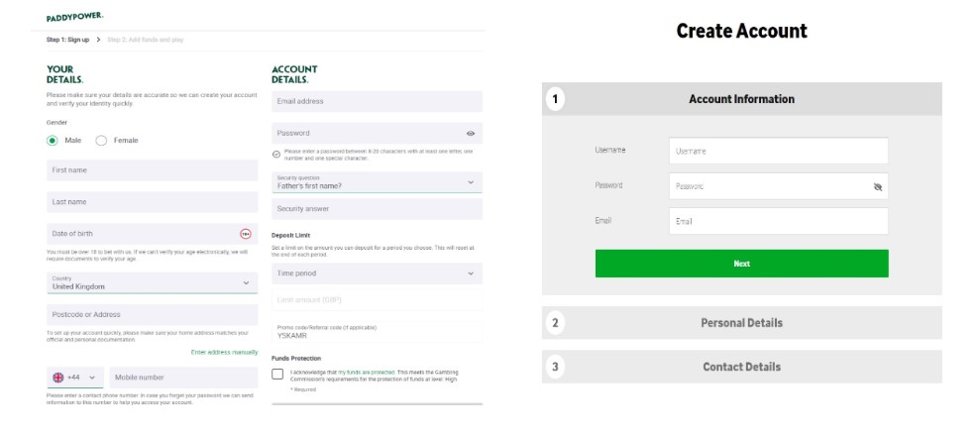
Task: Click the Enter address manually link
Action: 224,353
